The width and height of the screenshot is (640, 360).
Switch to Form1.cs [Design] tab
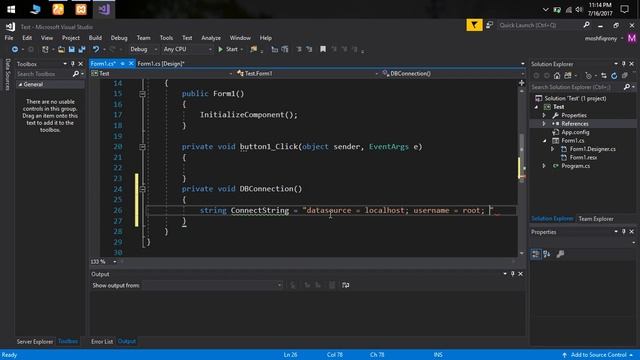tap(161, 64)
